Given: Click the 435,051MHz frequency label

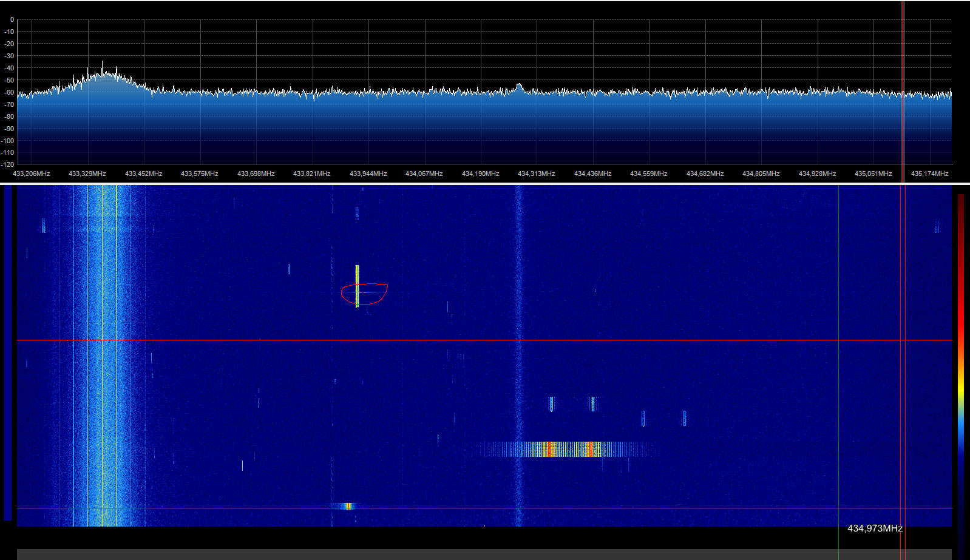Looking at the screenshot, I should (873, 174).
